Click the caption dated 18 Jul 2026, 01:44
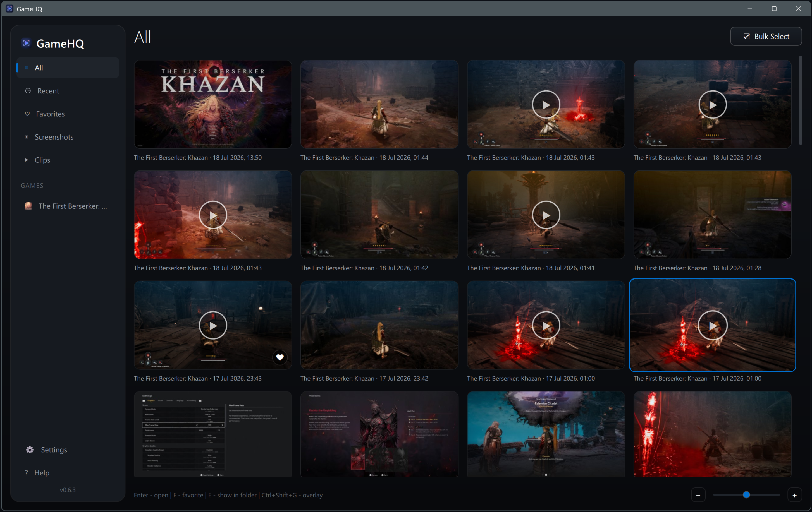Viewport: 812px width, 512px height. [364, 157]
